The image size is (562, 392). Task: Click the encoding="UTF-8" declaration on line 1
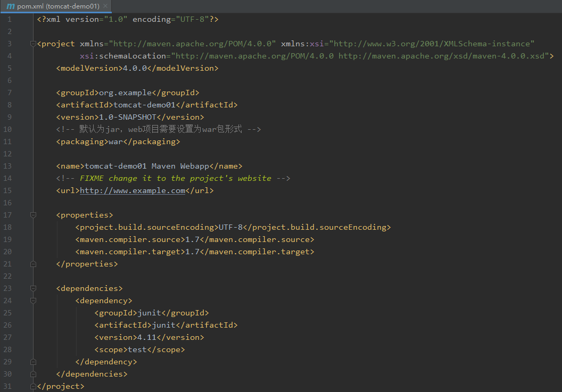click(171, 19)
